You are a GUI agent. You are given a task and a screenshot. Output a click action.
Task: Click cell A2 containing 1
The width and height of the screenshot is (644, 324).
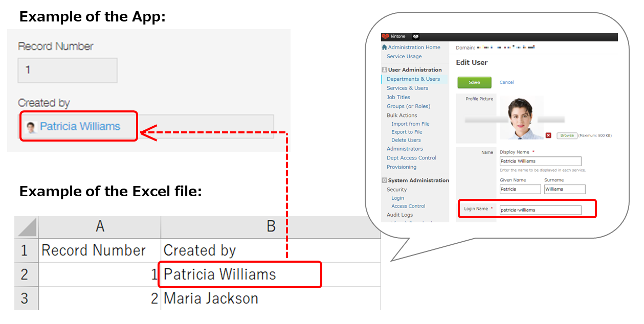pyautogui.click(x=100, y=274)
